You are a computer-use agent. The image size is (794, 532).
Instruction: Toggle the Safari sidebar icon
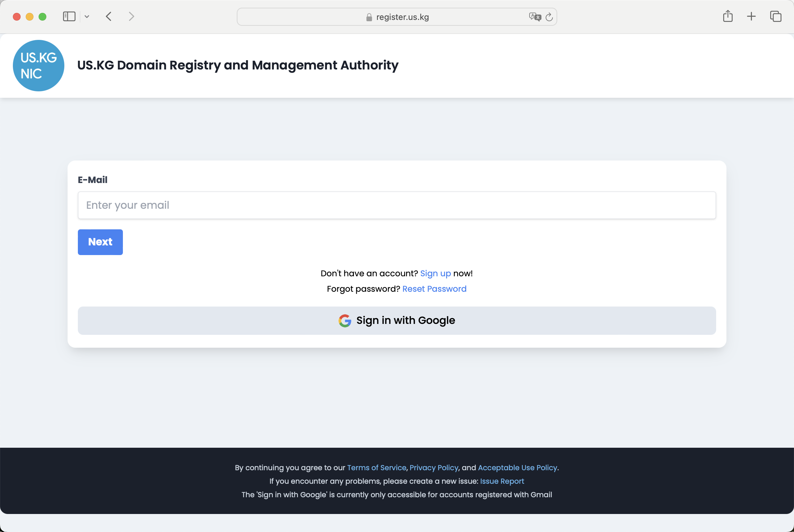[x=69, y=17]
